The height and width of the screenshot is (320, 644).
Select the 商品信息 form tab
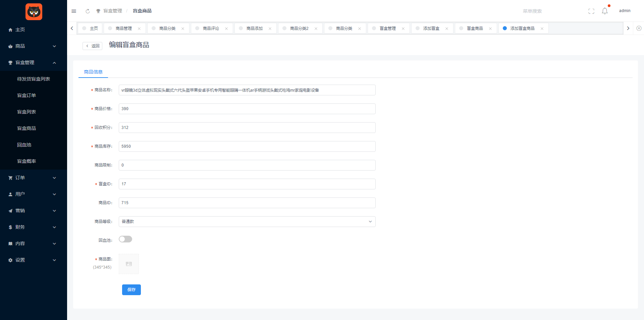(93, 72)
